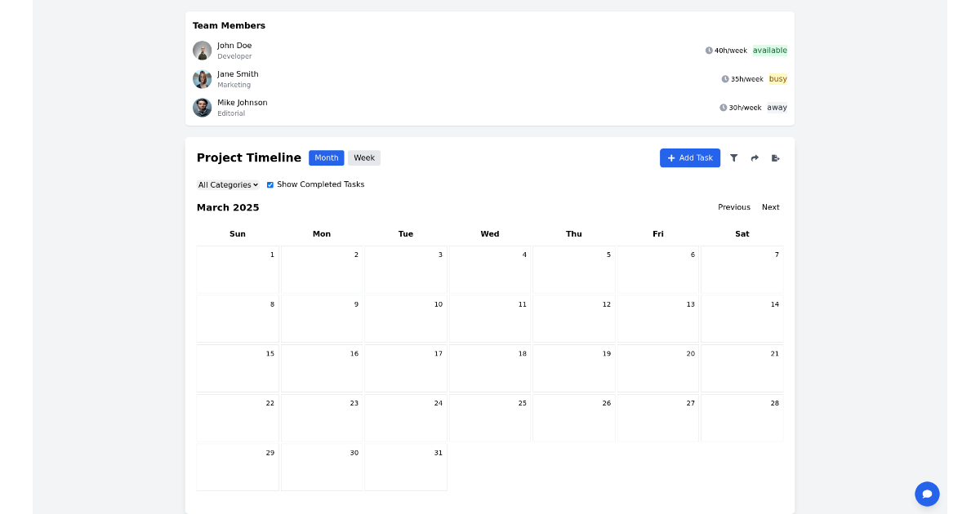This screenshot has width=980, height=514.
Task: Uncheck Show Completed Tasks
Action: point(270,184)
